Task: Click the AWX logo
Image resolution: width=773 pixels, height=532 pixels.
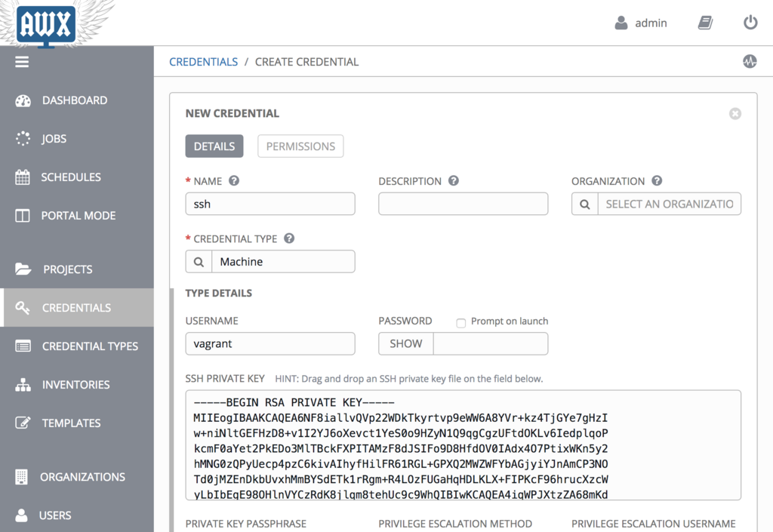Action: 46,25
